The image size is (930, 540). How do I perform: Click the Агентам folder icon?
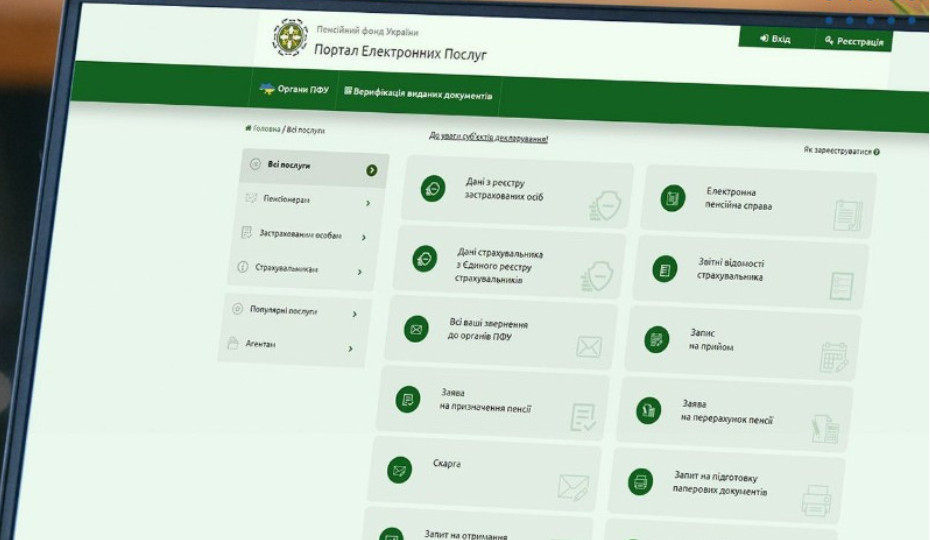point(233,343)
